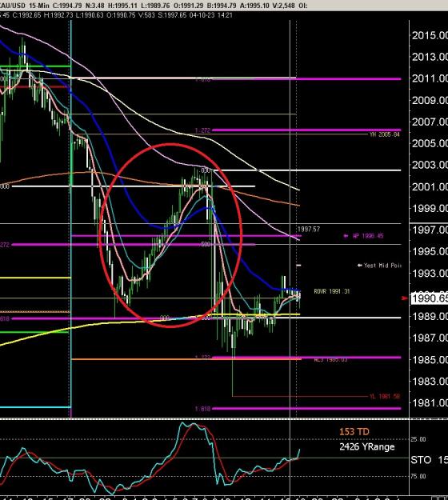The image size is (448, 500).
Task: Click the L:1989.76 low value in header
Action: pyautogui.click(x=155, y=6)
